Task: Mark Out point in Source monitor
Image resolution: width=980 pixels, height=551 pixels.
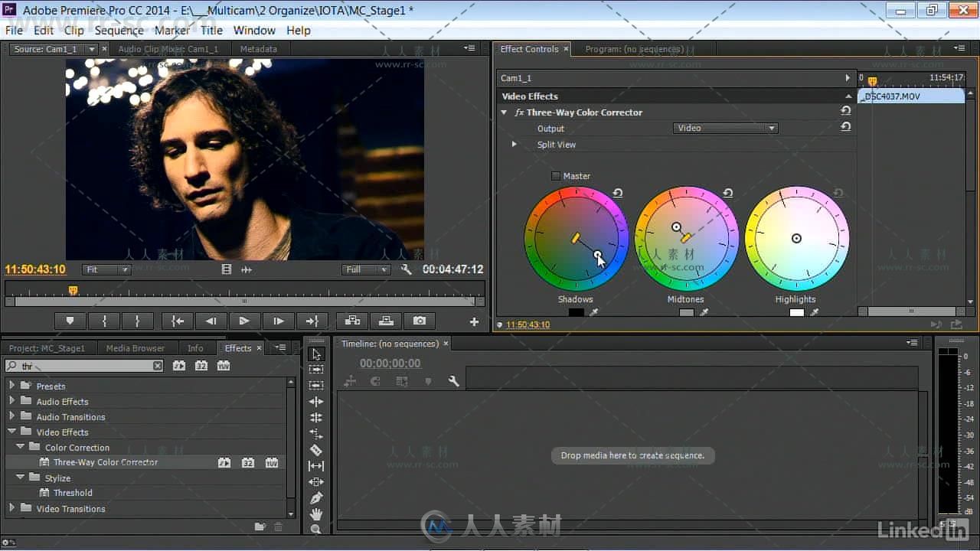Action: click(138, 321)
